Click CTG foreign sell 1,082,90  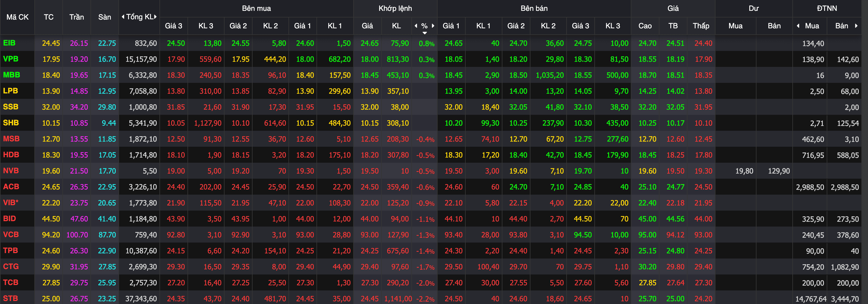click(845, 267)
